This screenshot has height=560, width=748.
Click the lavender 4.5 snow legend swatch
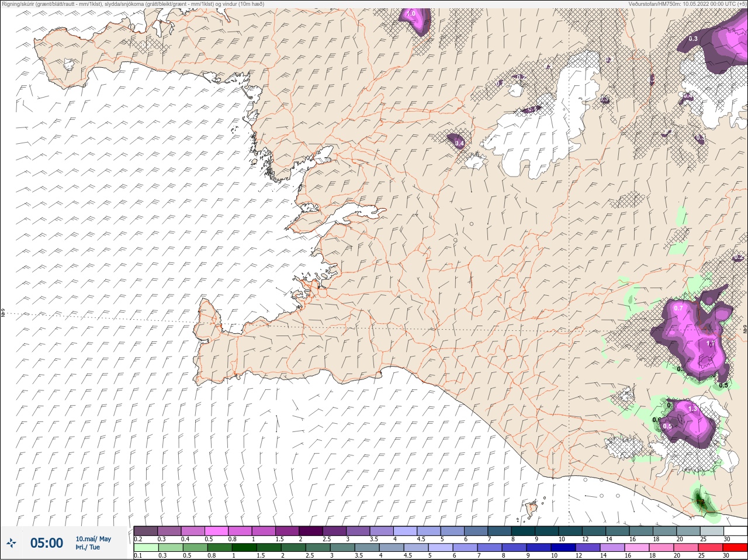(x=429, y=531)
